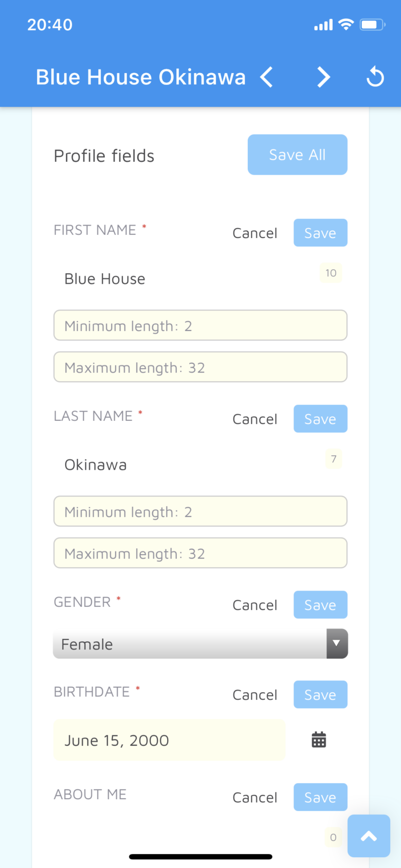Click the birthdate field June 15, 2000
The height and width of the screenshot is (868, 401).
pos(169,741)
